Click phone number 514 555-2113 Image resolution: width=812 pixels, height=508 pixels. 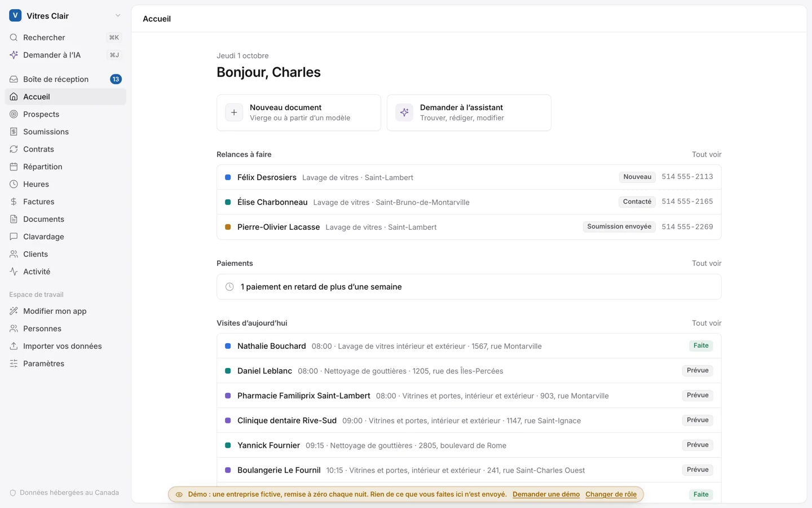(687, 177)
